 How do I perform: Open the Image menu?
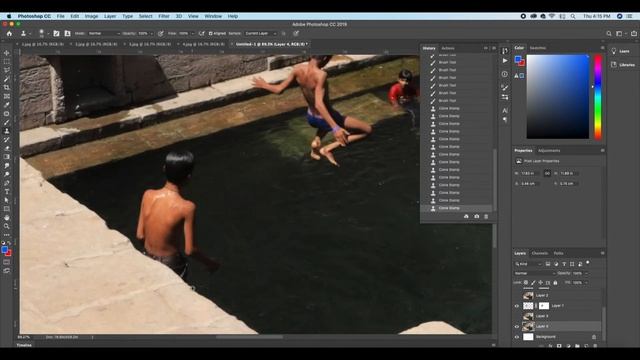91,16
